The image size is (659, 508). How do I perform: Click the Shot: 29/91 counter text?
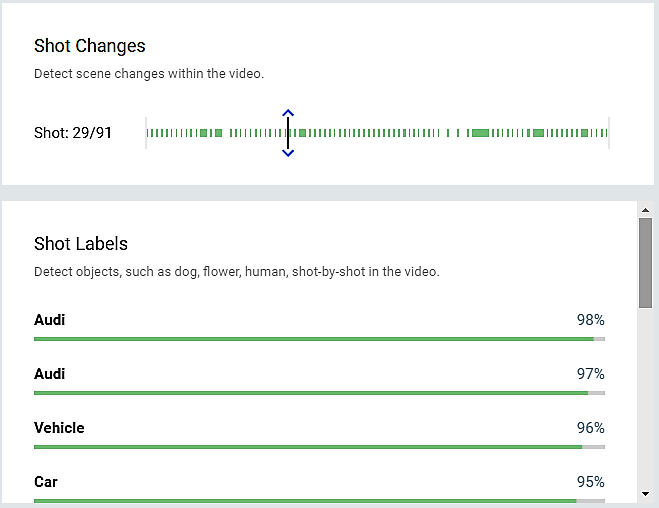click(x=73, y=133)
